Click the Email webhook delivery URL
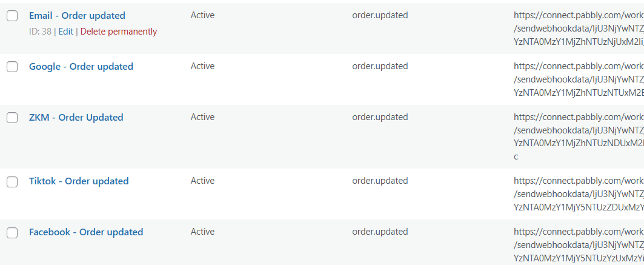 coord(578,28)
